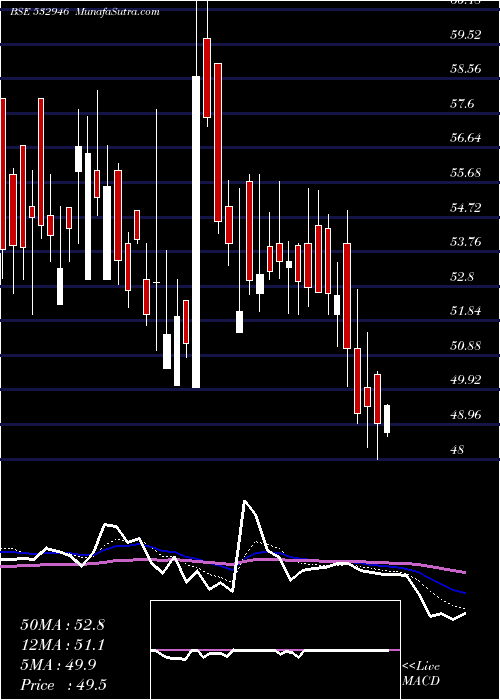Image resolution: width=500 pixels, height=700 pixels.
Task: Click the <<Live MACD label
Action: click(x=421, y=674)
